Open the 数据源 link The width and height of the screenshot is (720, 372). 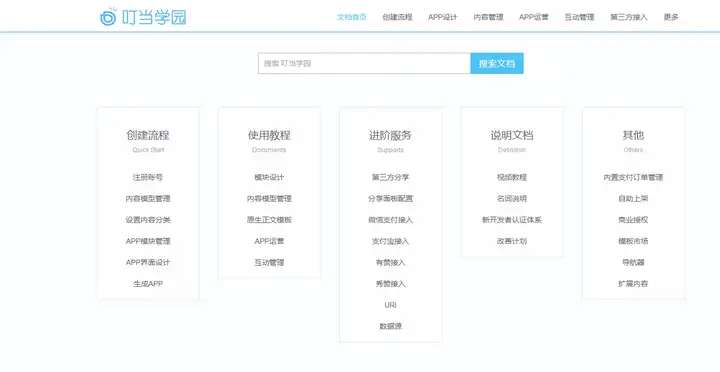click(x=390, y=327)
